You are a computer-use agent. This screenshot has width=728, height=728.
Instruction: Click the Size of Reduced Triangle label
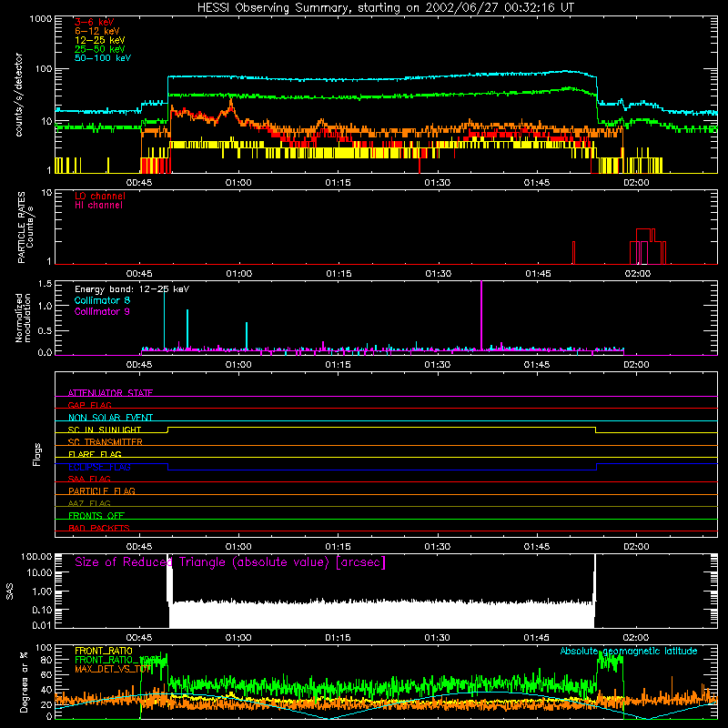[x=230, y=562]
